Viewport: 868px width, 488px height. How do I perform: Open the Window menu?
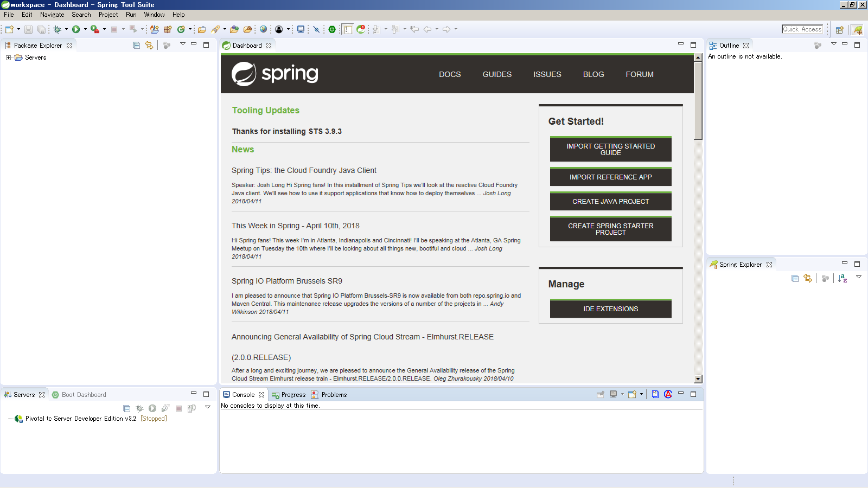click(154, 15)
